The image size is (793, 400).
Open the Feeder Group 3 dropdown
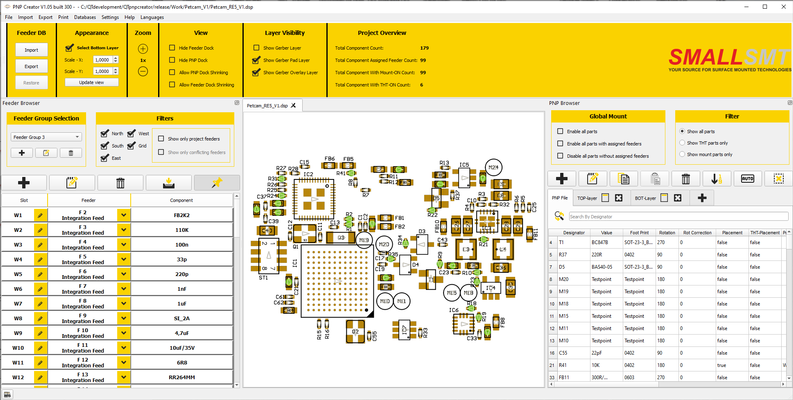46,136
